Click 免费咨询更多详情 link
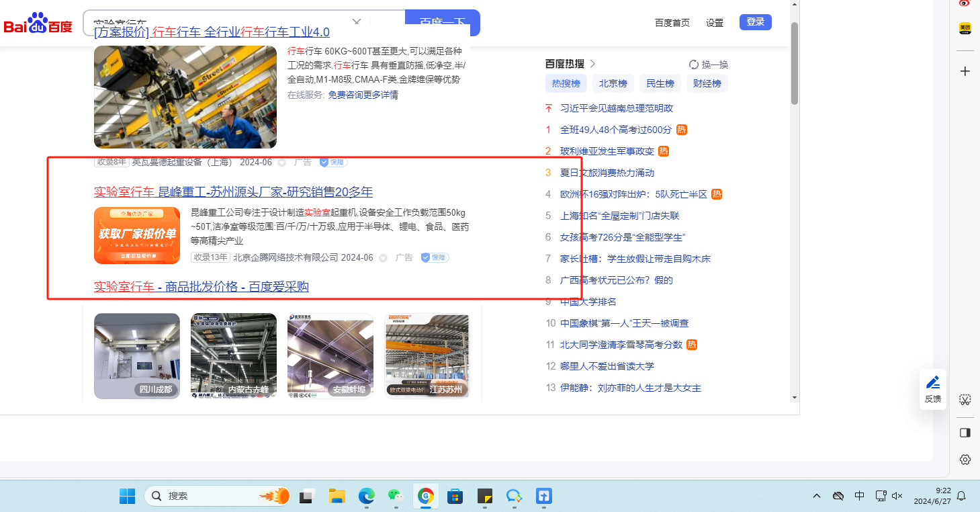Screen dimensions: 980x512 click(x=363, y=95)
